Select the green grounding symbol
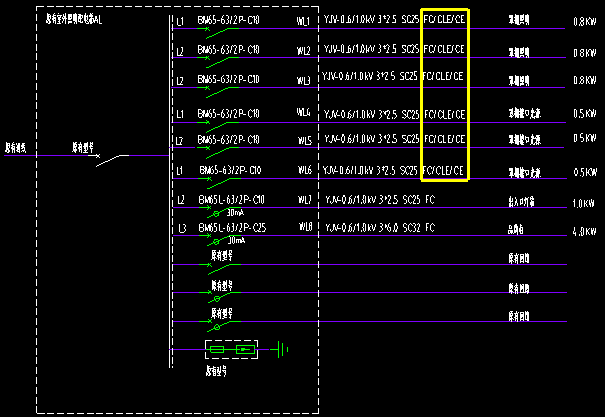This screenshot has width=605, height=417. 279,350
